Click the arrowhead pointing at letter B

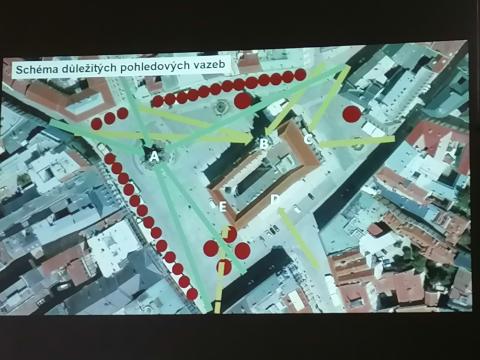[x=248, y=139]
